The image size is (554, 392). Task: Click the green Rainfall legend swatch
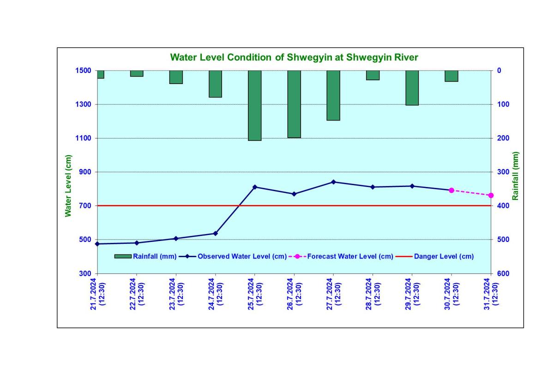click(x=123, y=257)
